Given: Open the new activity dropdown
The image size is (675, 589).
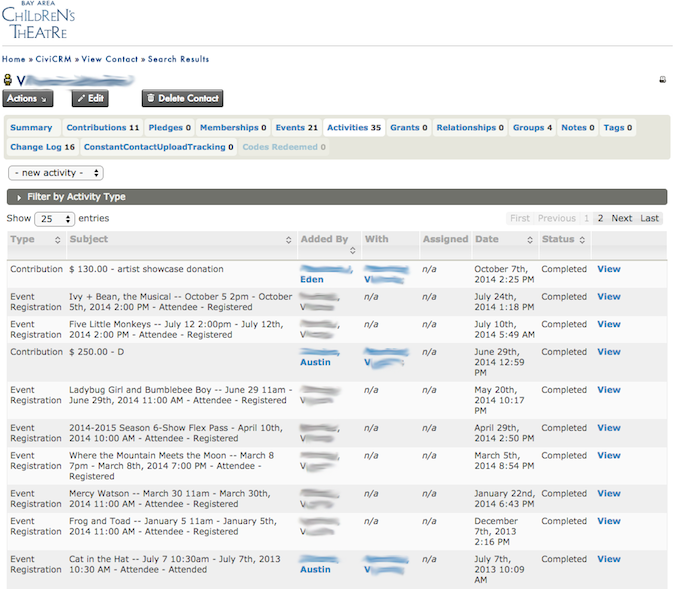Looking at the screenshot, I should coord(55,173).
